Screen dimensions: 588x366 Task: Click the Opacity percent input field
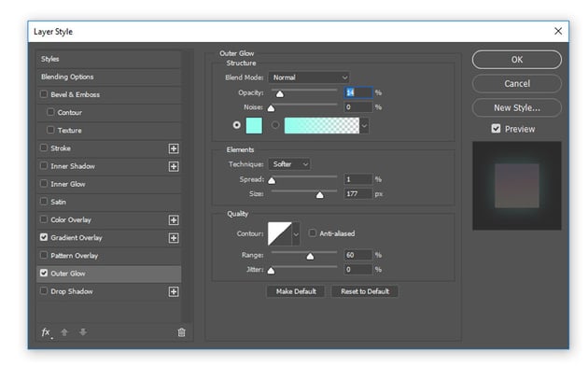click(358, 92)
